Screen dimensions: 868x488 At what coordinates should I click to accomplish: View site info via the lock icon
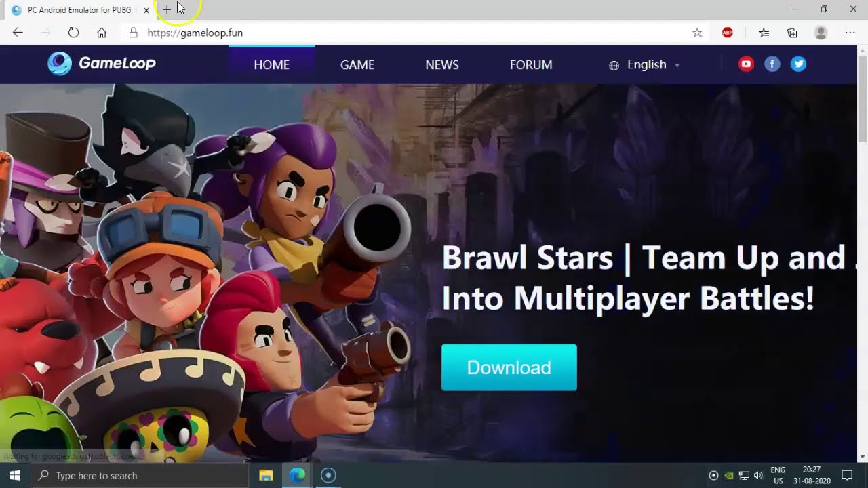[x=134, y=33]
